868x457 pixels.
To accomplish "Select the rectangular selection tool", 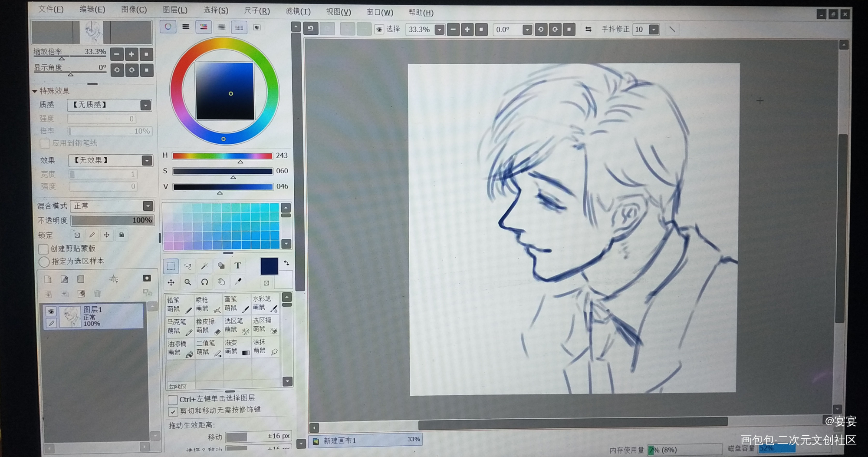I will [171, 266].
